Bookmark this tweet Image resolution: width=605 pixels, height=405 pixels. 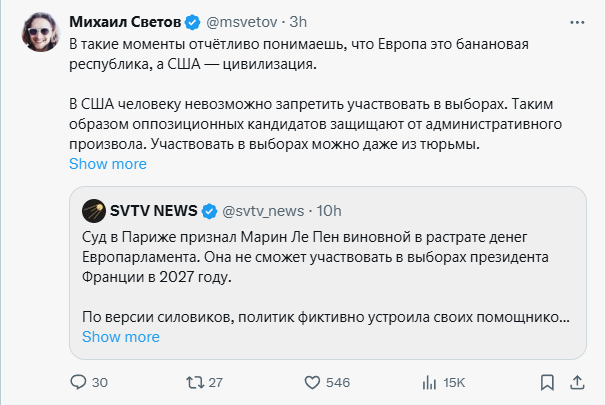click(x=547, y=382)
